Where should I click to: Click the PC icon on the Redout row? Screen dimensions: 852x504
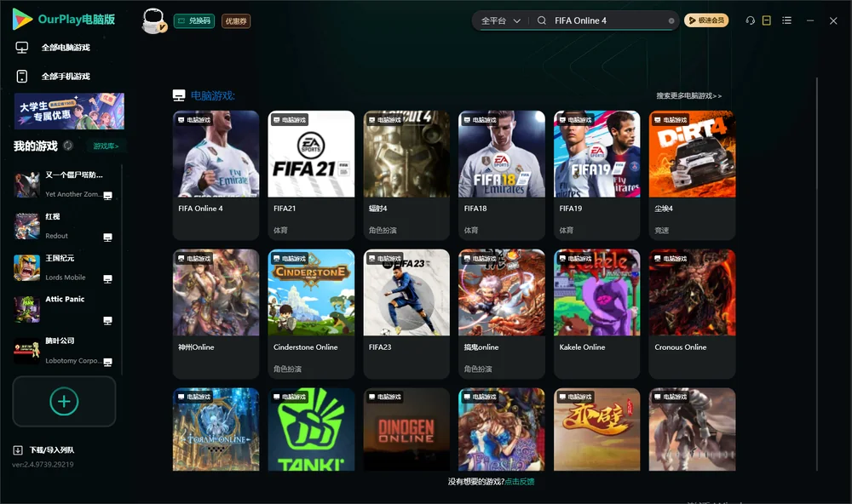pyautogui.click(x=107, y=238)
